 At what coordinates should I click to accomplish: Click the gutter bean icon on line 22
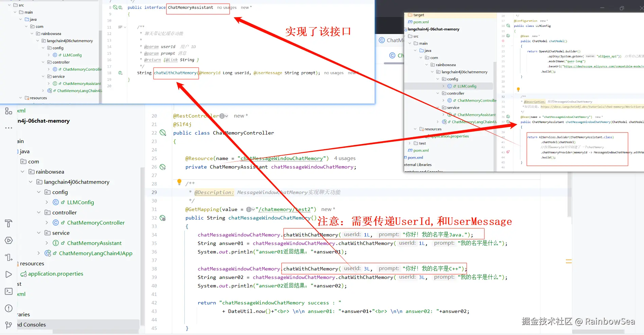pos(163,133)
